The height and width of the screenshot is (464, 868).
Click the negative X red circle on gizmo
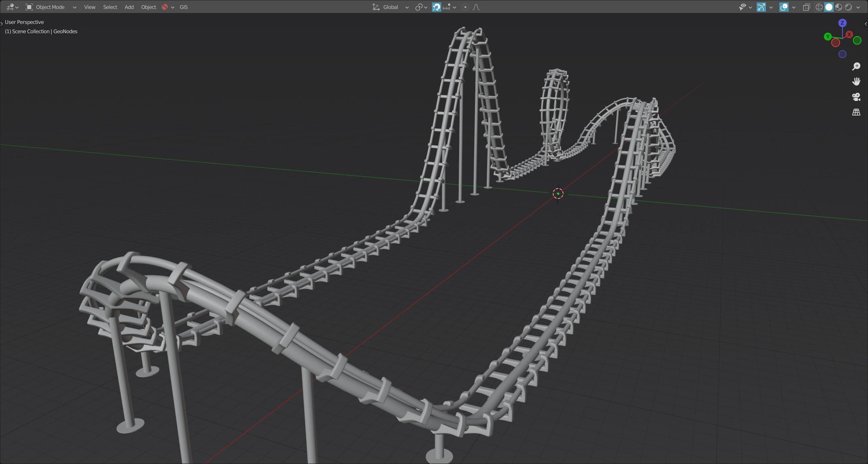point(836,43)
